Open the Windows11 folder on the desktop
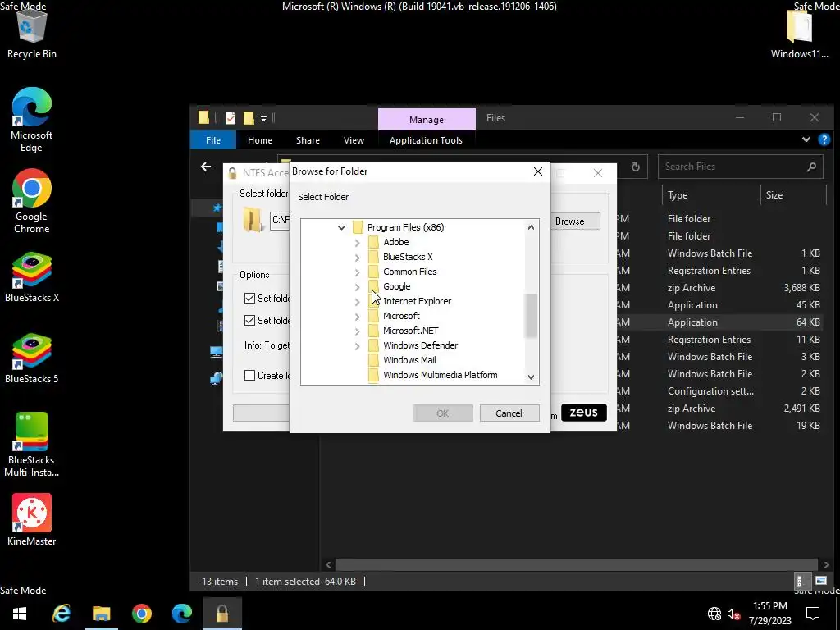 click(x=799, y=33)
